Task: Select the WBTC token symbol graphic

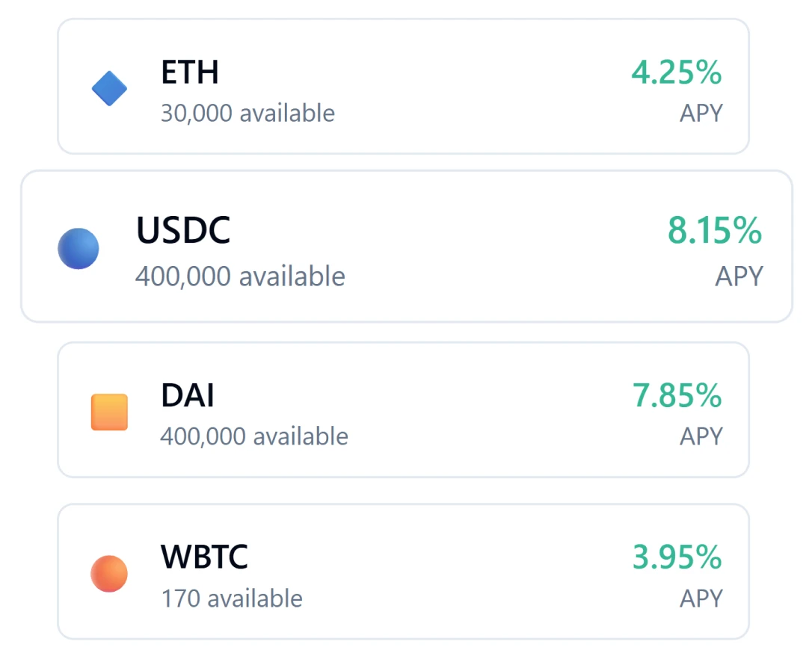Action: click(x=109, y=572)
